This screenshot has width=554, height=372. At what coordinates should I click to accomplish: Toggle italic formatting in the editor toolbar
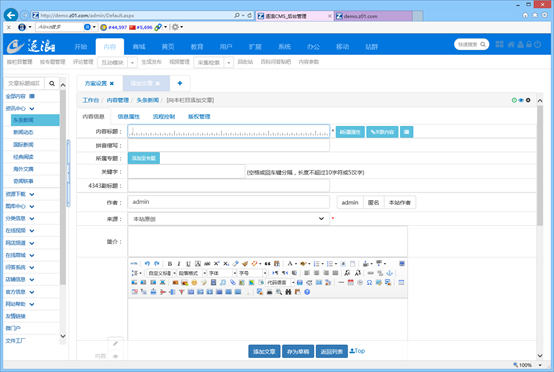point(179,264)
